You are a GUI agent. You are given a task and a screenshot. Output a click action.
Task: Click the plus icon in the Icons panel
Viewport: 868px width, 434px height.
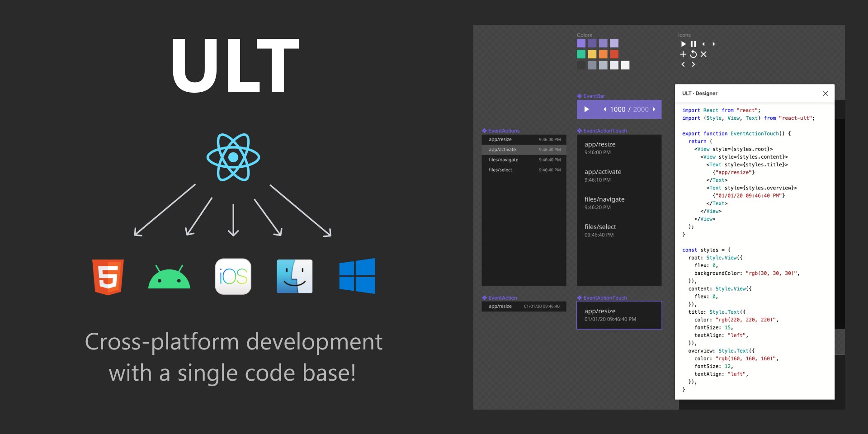[683, 54]
